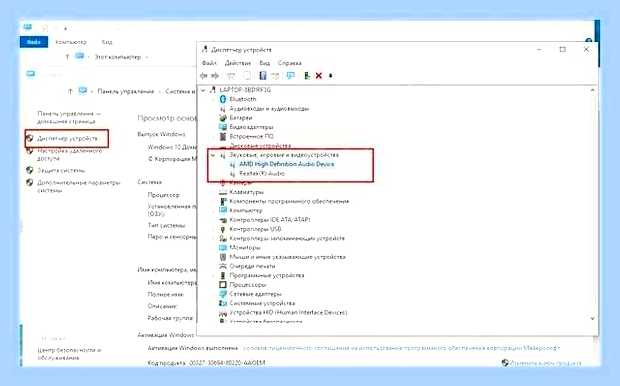Open the Microsoft license agreement link
The height and width of the screenshot is (386, 620).
click(401, 348)
